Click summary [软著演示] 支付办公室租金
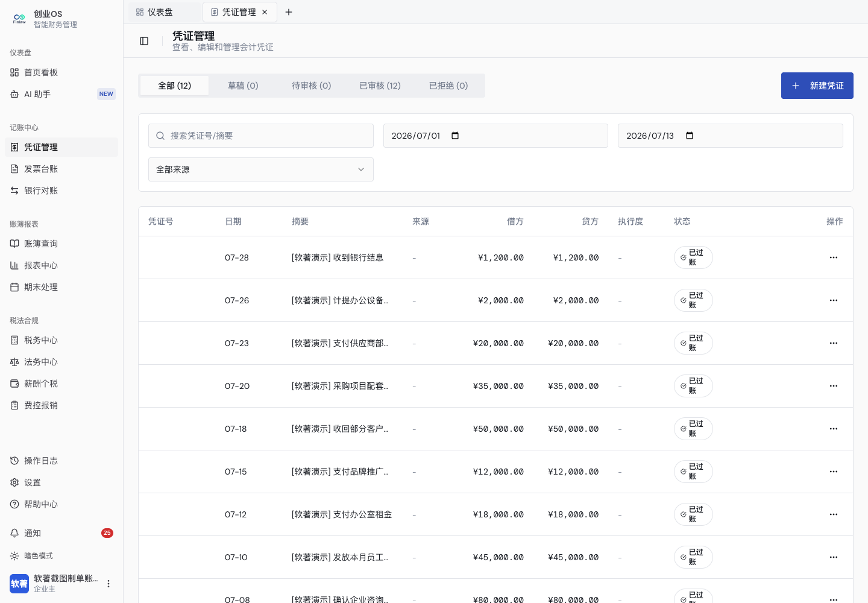 point(342,514)
